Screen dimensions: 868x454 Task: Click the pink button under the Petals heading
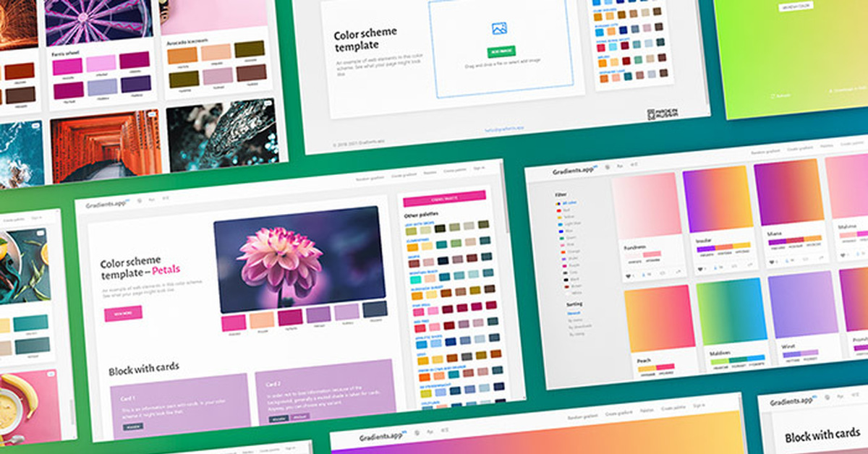(x=123, y=313)
